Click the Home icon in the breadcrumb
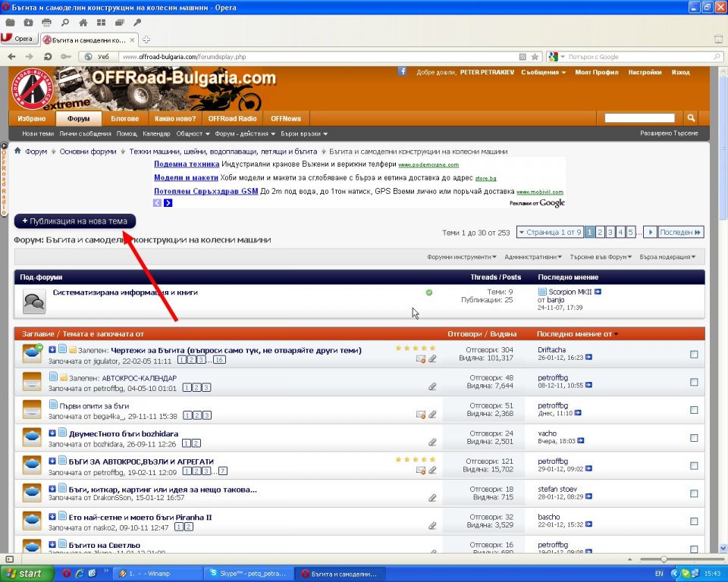This screenshot has height=582, width=728. (18, 152)
